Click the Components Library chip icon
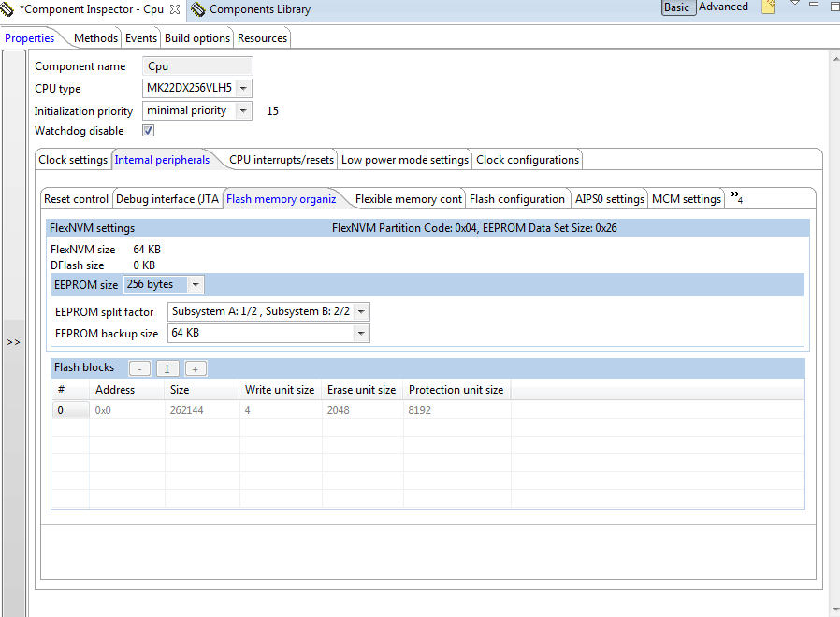The width and height of the screenshot is (840, 617). 197,9
